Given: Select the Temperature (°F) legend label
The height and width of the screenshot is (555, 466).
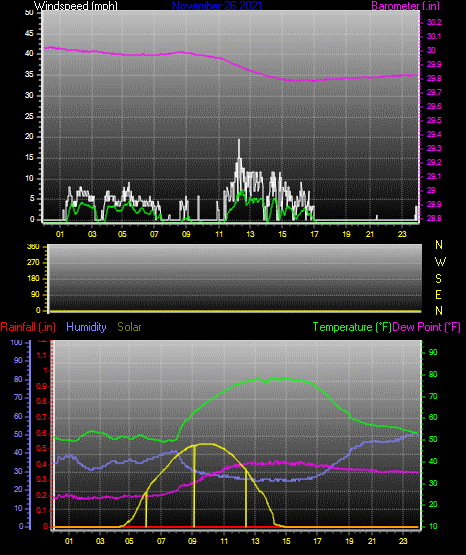Looking at the screenshot, I should (x=352, y=327).
